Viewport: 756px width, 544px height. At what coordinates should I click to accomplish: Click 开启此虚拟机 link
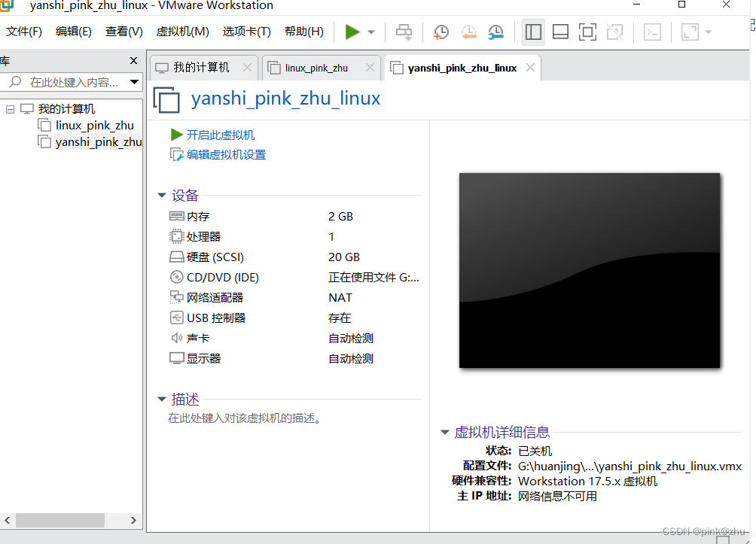click(x=221, y=135)
